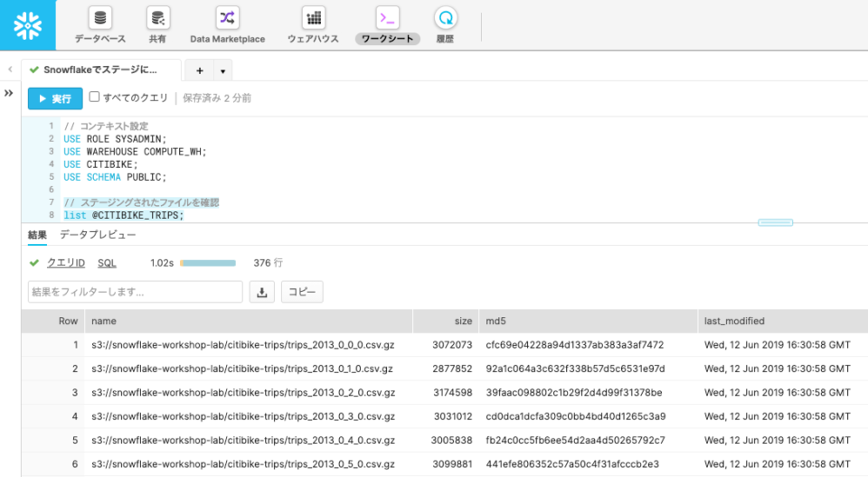Click the コピー button
Screen dimensions: 868x477
click(x=302, y=292)
